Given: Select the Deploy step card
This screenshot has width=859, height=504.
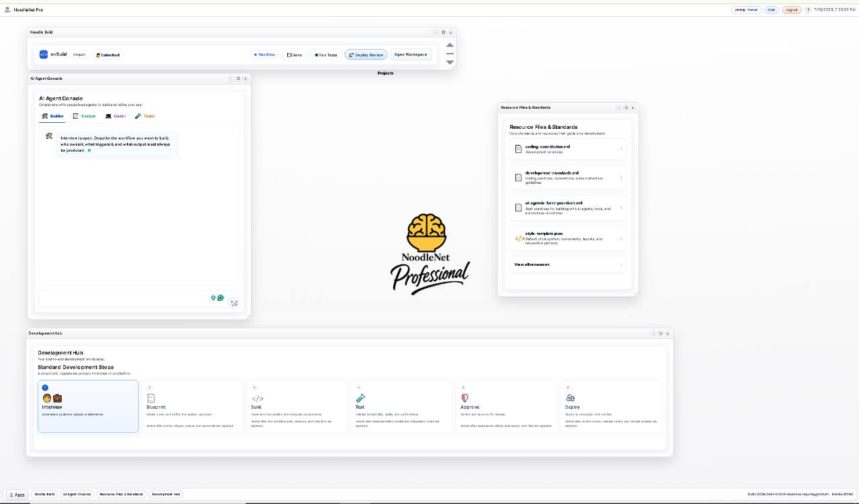Looking at the screenshot, I should (611, 406).
